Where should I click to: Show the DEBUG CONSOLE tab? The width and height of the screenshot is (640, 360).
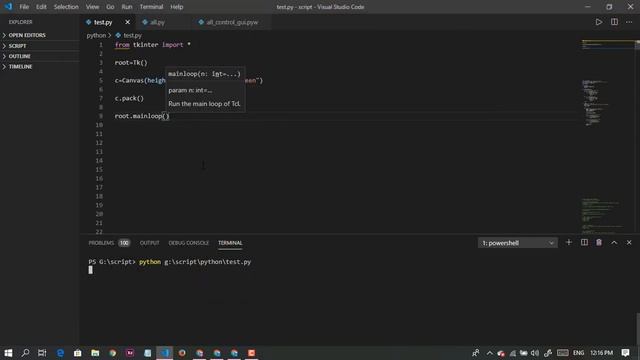(189, 243)
